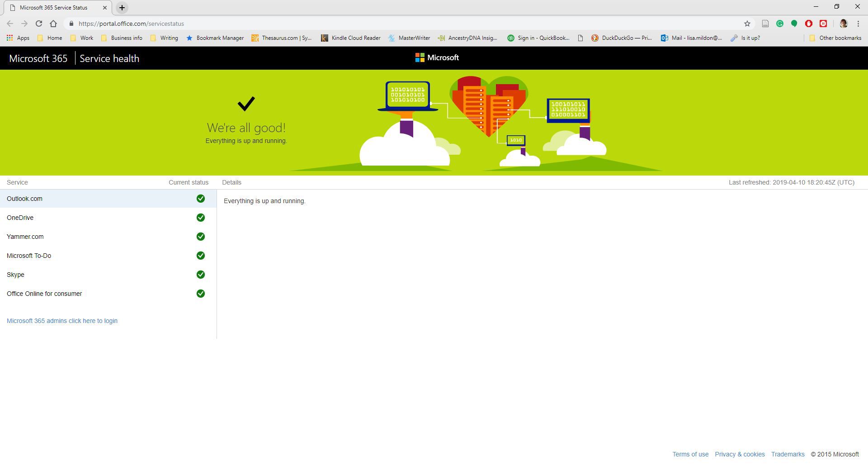Open the Is it up? bookmark
Viewport: 868px width, 475px height.
[x=745, y=38]
